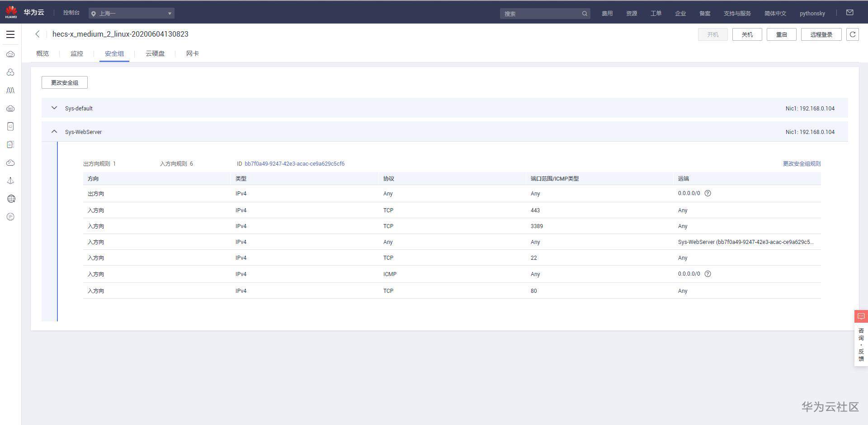Click the 协议 column header

(389, 179)
